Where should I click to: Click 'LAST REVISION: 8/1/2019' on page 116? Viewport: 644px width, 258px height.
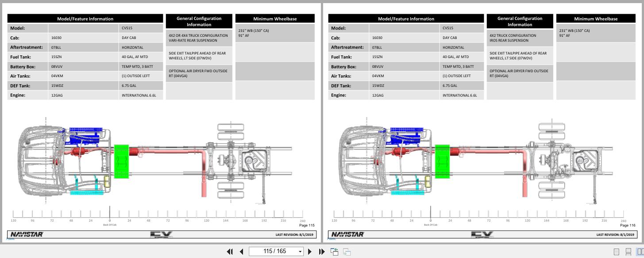(x=616, y=235)
